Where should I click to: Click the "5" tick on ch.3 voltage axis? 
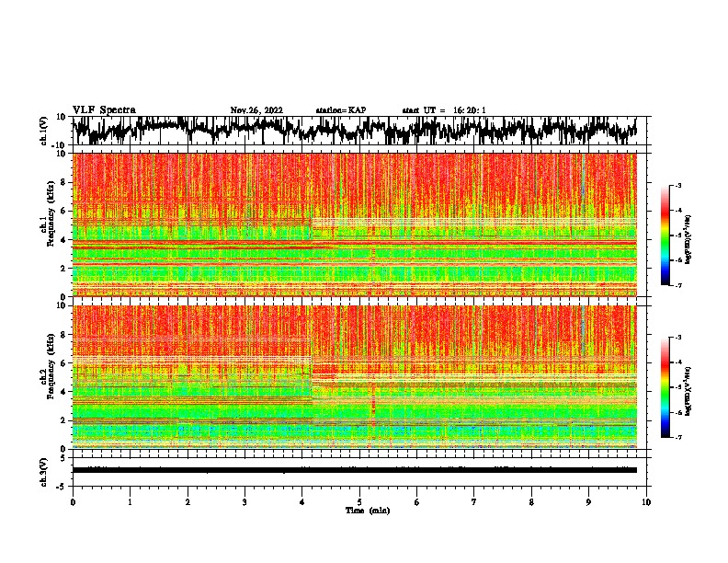63,458
